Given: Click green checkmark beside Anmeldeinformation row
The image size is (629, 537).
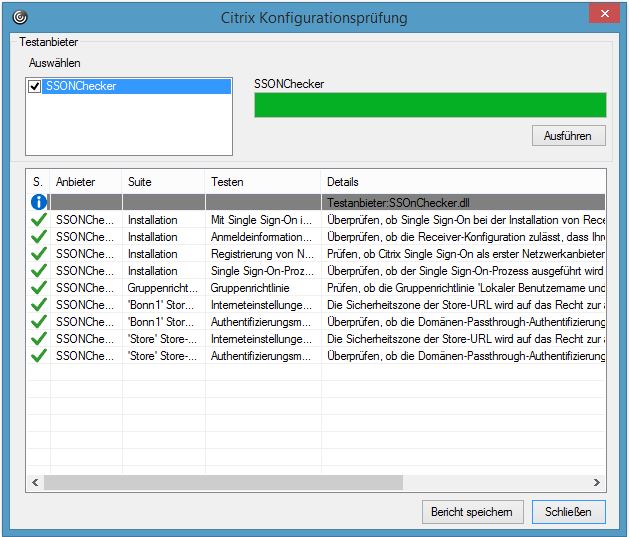Looking at the screenshot, I should click(38, 237).
